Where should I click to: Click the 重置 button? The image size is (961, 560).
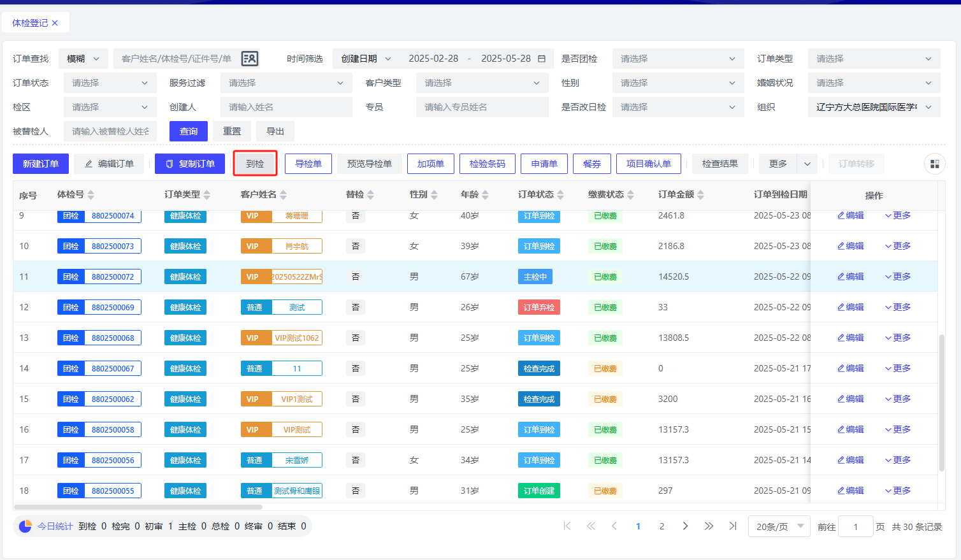232,131
